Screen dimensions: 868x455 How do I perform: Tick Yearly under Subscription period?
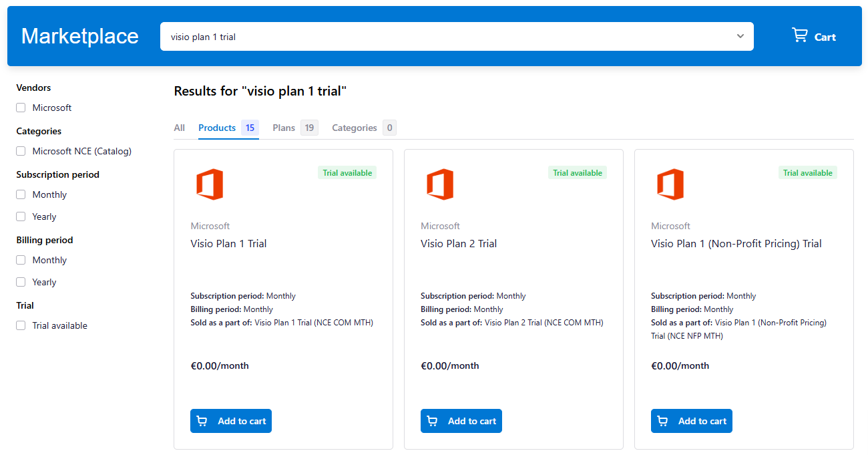click(x=21, y=216)
